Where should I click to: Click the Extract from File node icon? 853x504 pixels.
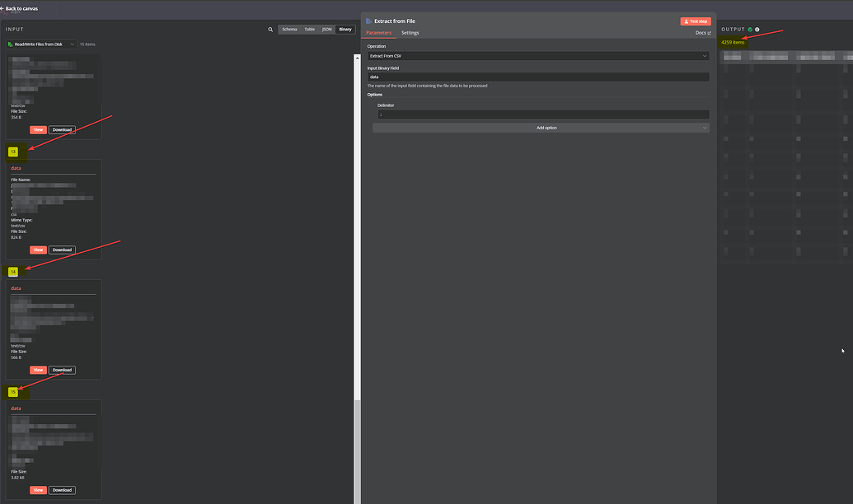point(368,21)
